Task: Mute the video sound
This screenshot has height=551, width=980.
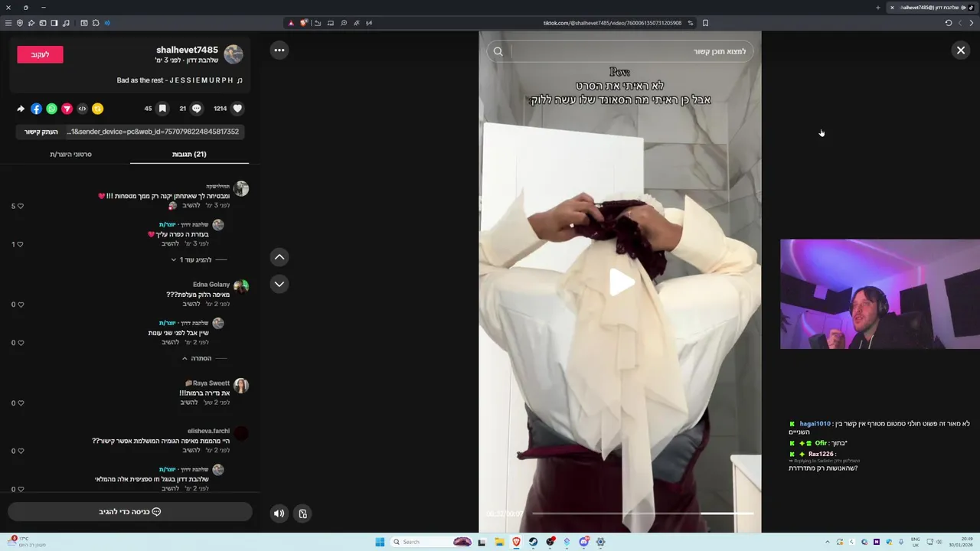Action: click(x=279, y=514)
